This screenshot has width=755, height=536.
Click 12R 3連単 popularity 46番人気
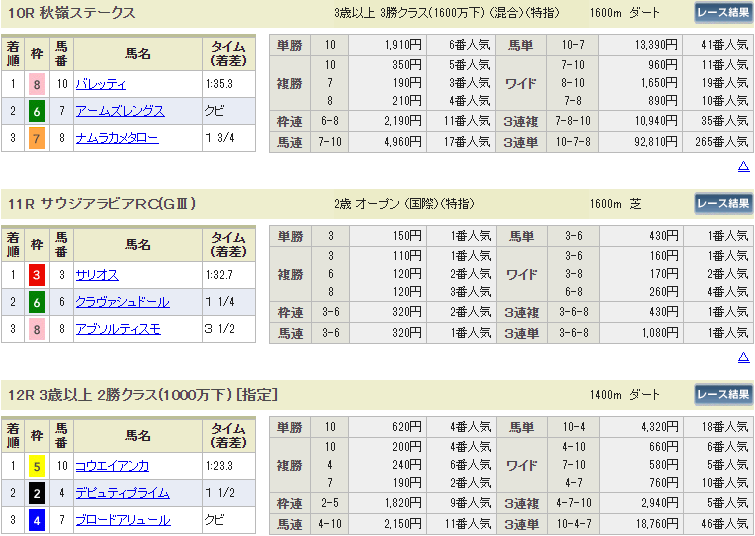tap(724, 524)
